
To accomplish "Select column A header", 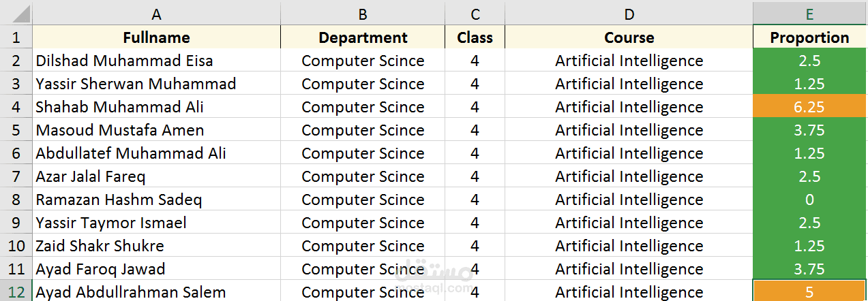I will coord(156,14).
